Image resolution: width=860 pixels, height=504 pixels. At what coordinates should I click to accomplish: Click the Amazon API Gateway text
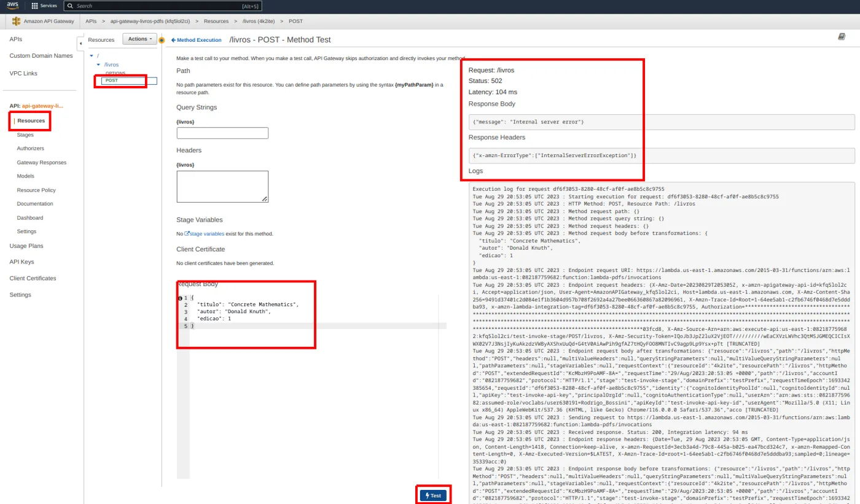click(x=49, y=21)
